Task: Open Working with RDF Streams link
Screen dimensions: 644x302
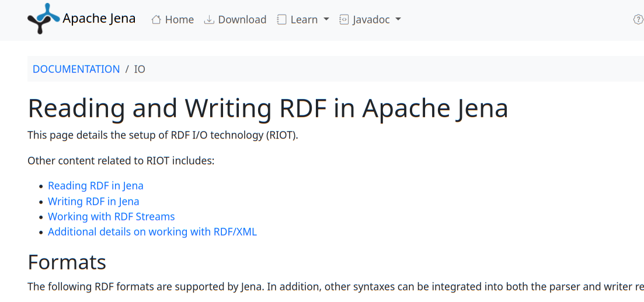Action: point(112,216)
